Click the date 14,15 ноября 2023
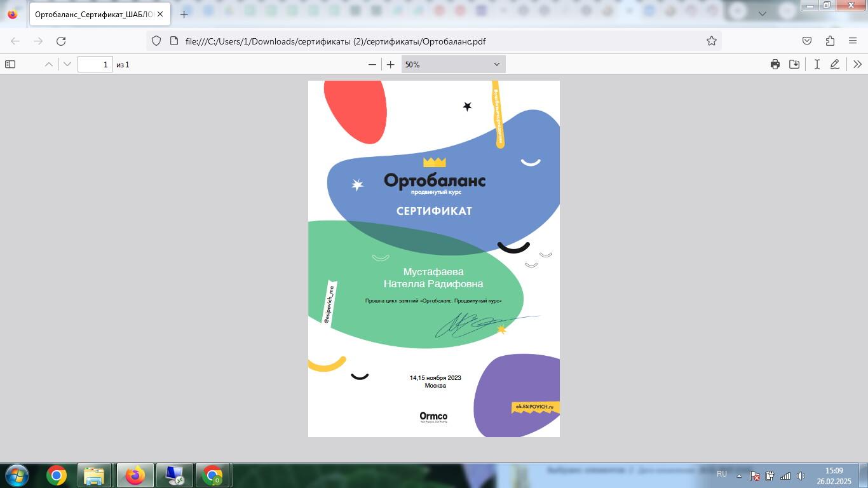 pos(435,378)
